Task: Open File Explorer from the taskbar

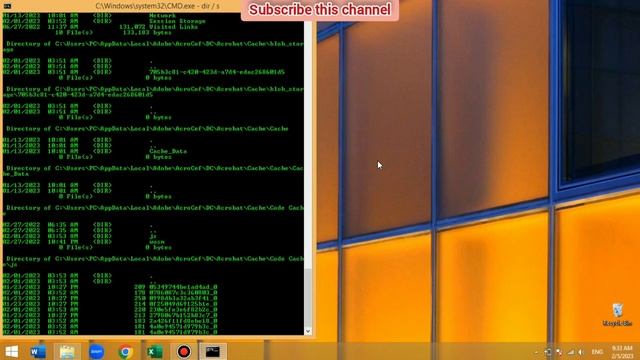Action: pyautogui.click(x=67, y=351)
